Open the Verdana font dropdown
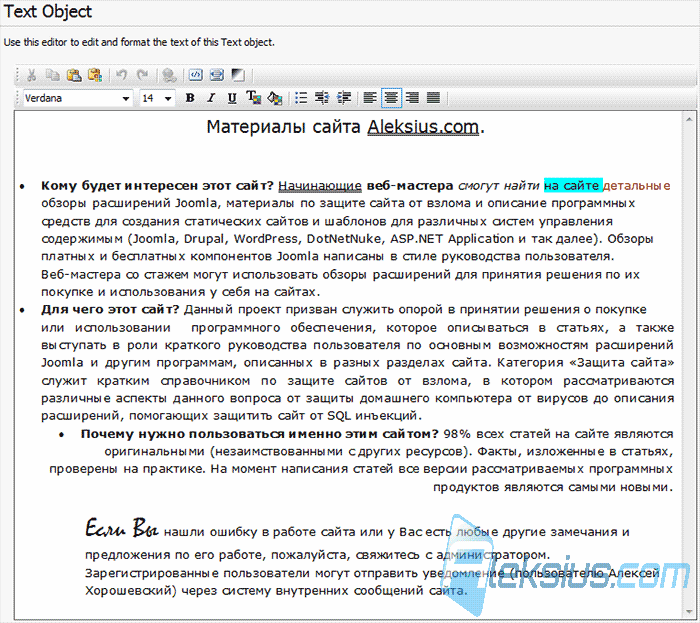Viewport: 700px width, 623px height. [77, 98]
